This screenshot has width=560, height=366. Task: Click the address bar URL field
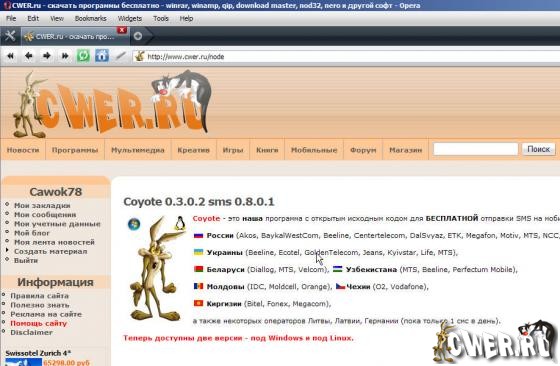[352, 56]
